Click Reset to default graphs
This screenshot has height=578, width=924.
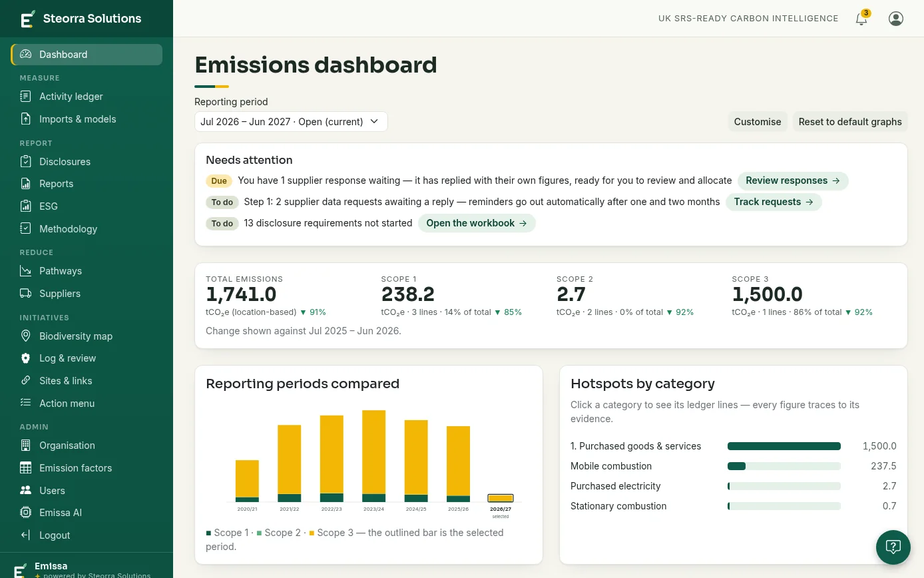(850, 122)
